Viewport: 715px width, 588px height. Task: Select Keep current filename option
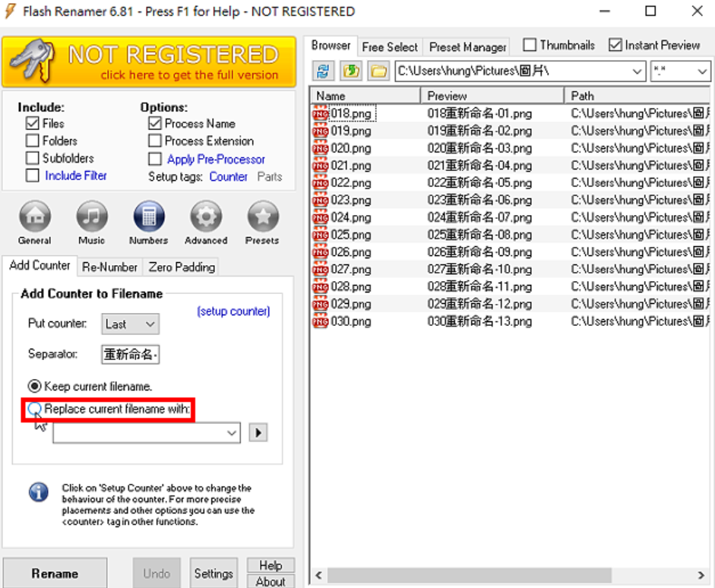34,387
